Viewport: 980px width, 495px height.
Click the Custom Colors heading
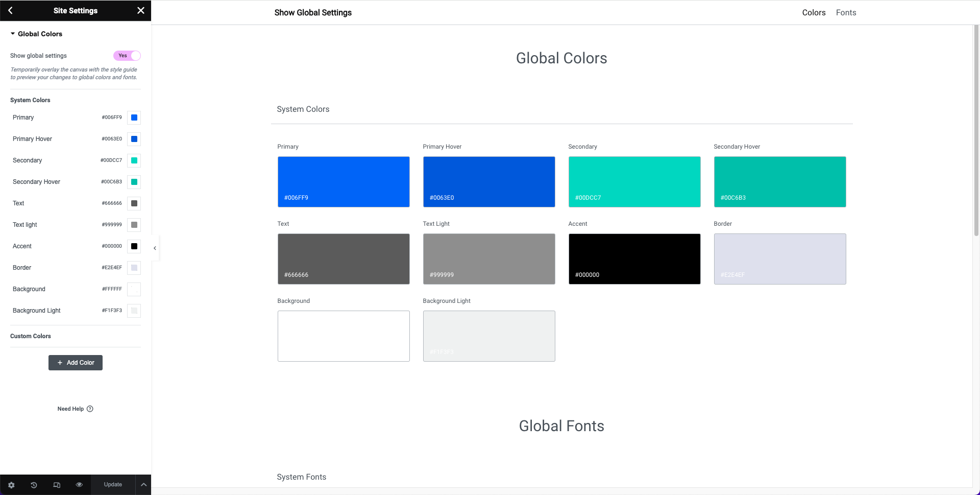(31, 336)
